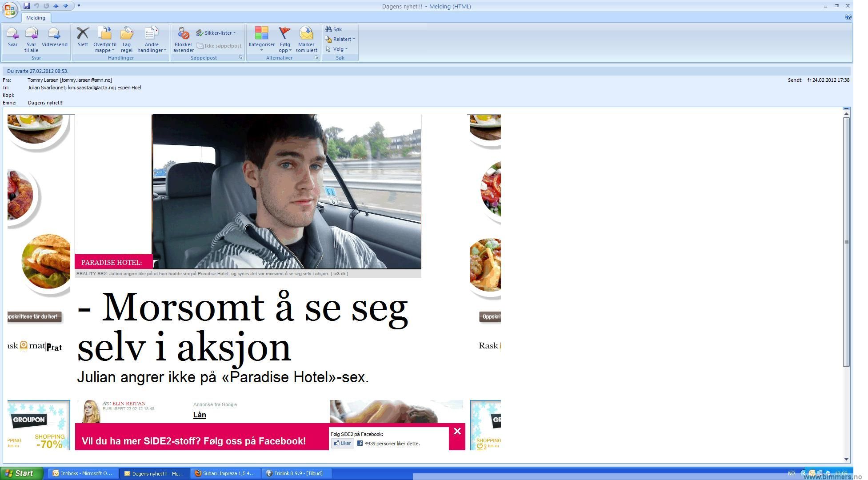
Task: Close the pink Facebook banner with X
Action: coord(457,431)
